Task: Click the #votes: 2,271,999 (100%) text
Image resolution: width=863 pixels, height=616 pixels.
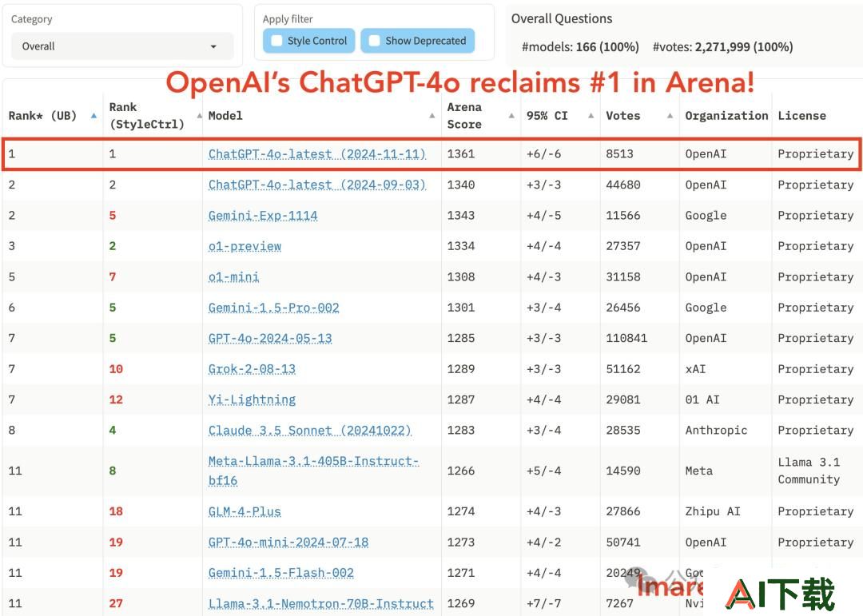Action: 722,47
